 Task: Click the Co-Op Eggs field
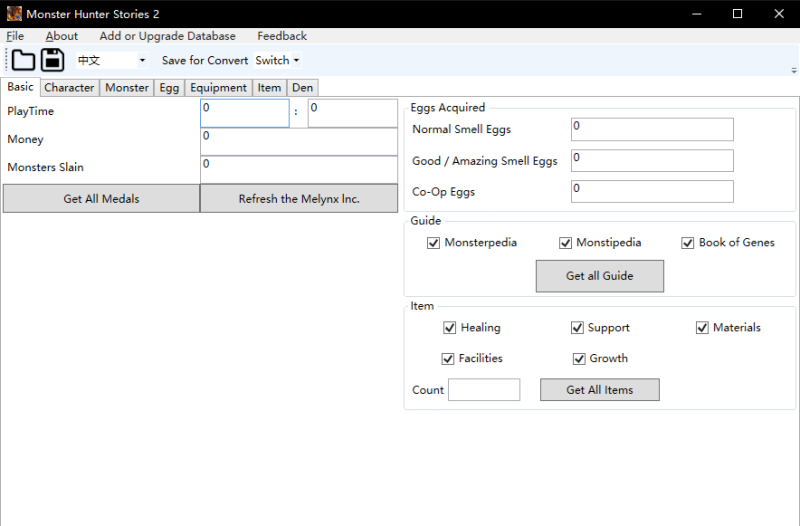point(652,191)
